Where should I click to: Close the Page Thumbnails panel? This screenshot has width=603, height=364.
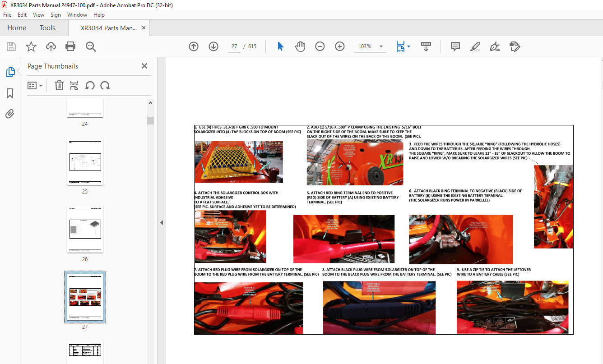(144, 66)
